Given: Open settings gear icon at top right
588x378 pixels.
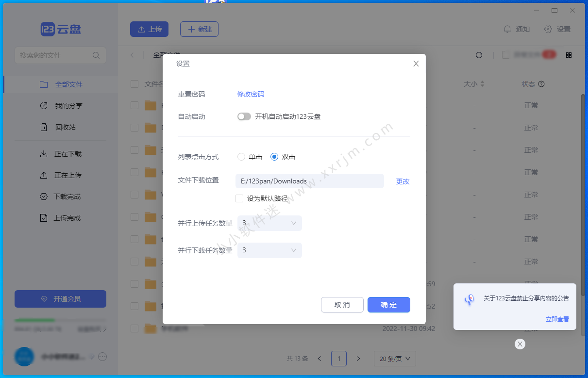Looking at the screenshot, I should [548, 29].
